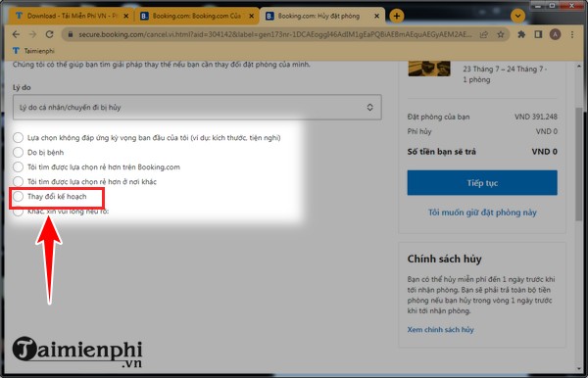Click the '23 Tháng 7 – 24 Tháng 7' dates
The image size is (588, 378).
point(505,69)
